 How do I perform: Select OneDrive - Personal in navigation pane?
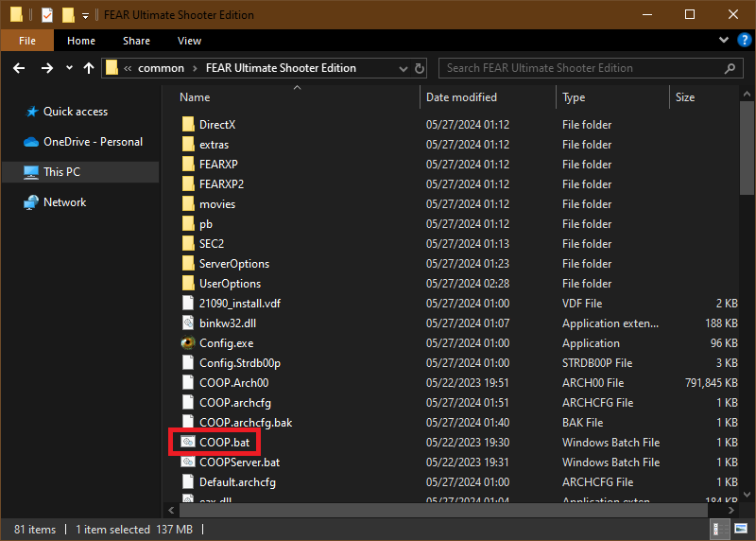tap(93, 142)
